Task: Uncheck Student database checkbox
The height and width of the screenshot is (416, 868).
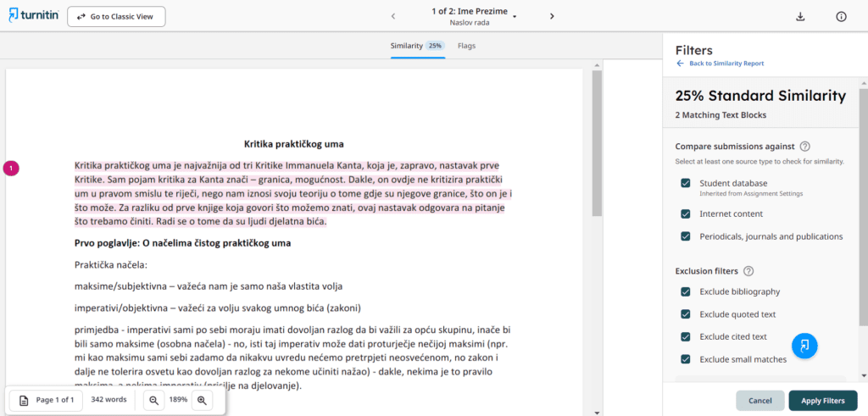Action: [x=685, y=183]
